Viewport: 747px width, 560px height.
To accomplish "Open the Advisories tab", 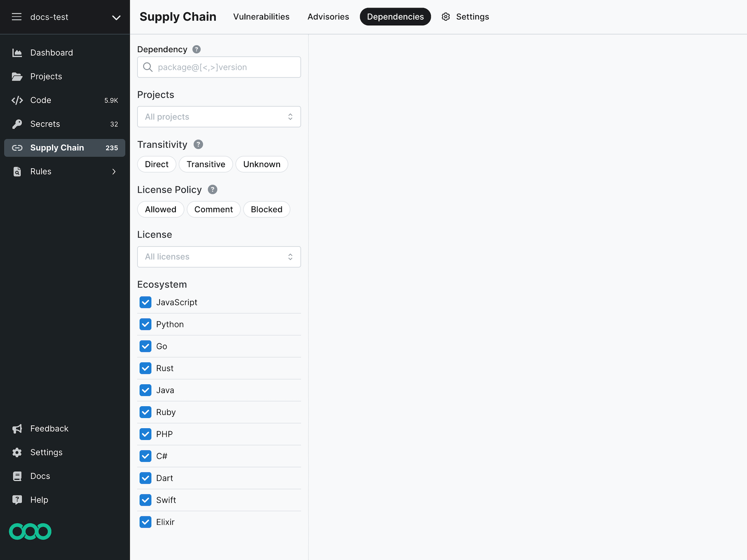I will pyautogui.click(x=328, y=17).
